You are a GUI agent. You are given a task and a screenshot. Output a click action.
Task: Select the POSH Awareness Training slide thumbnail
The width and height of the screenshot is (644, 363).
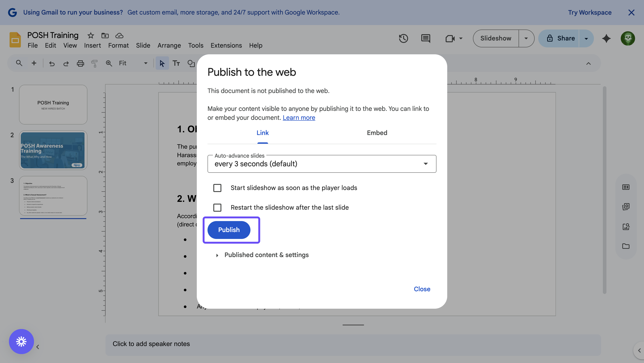click(x=53, y=150)
